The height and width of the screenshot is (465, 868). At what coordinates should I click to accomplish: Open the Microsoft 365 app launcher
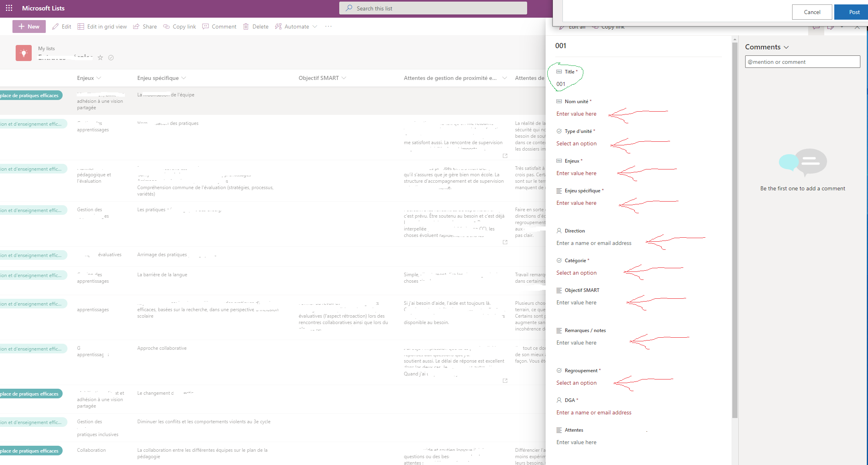[9, 8]
